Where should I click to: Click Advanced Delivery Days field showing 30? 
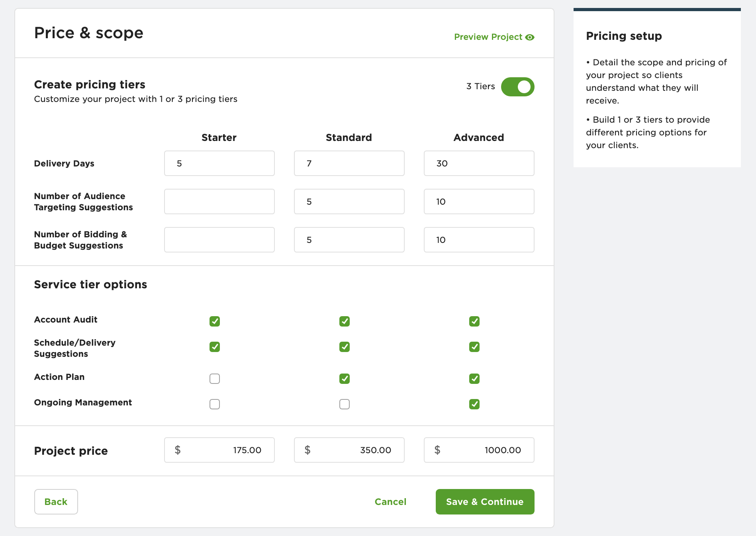coord(479,163)
